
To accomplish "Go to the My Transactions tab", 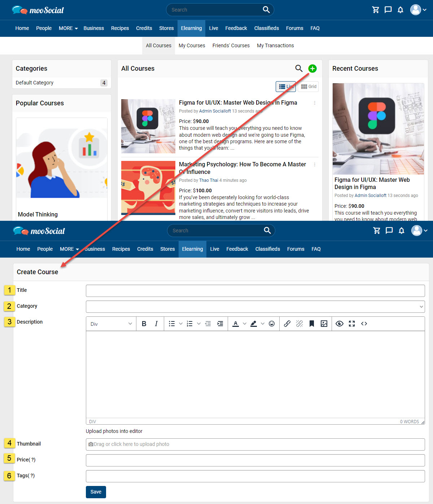I will pos(275,45).
